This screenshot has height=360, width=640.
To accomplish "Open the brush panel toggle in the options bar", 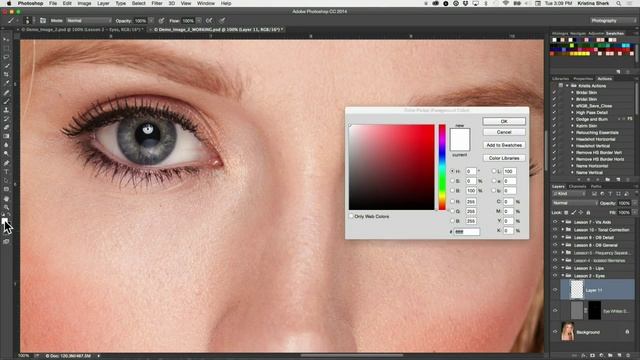I will 43,20.
